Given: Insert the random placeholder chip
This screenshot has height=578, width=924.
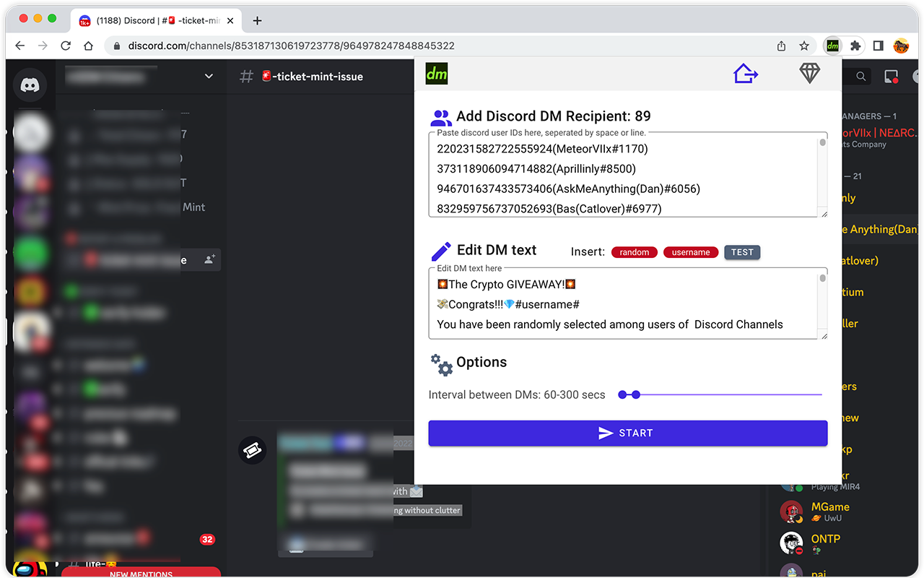Looking at the screenshot, I should point(634,251).
